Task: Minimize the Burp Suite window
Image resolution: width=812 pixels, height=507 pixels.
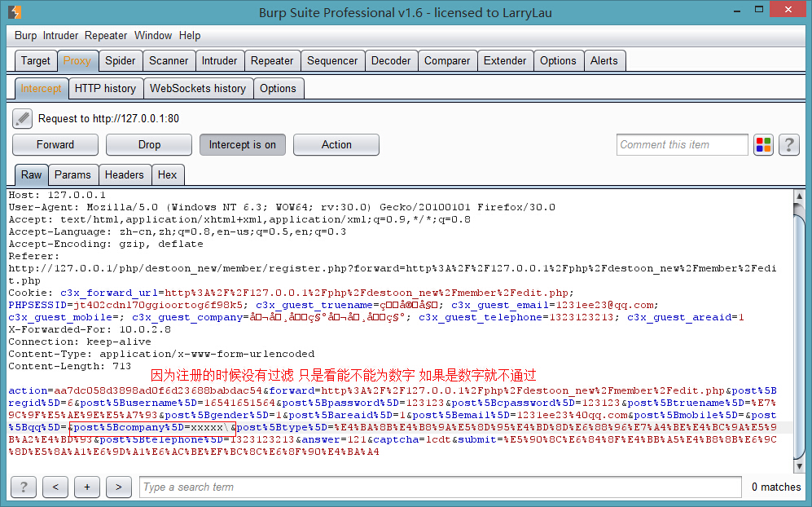Action: [x=736, y=10]
